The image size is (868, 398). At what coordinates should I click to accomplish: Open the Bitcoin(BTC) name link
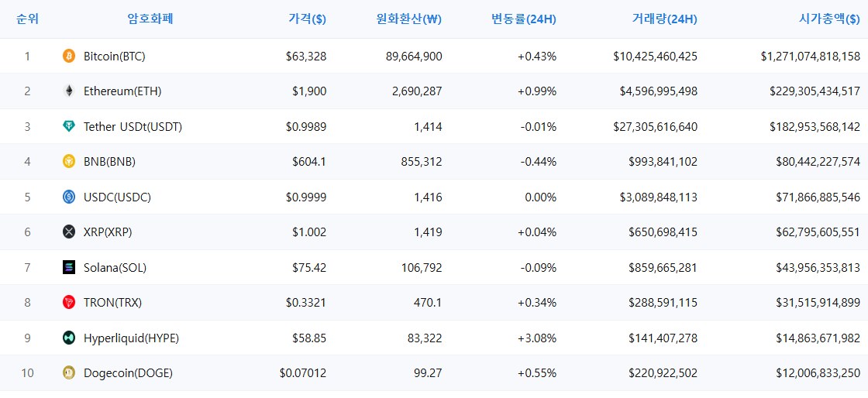pyautogui.click(x=115, y=56)
